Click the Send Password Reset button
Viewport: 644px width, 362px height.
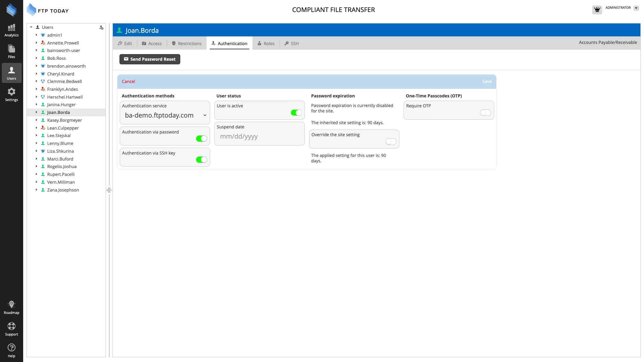pyautogui.click(x=150, y=59)
